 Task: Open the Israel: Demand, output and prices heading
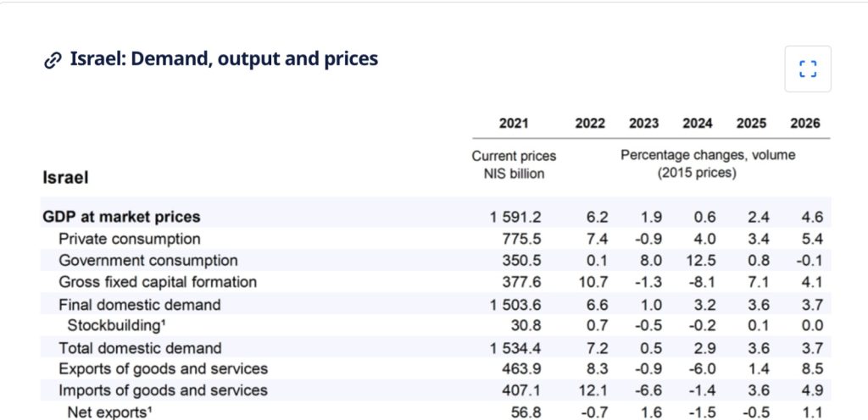224,59
